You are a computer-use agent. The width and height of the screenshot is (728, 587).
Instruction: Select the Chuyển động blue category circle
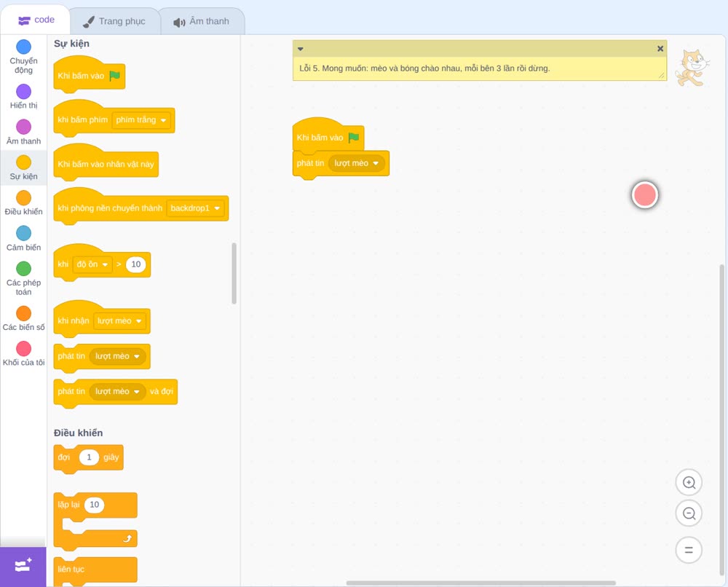(x=24, y=47)
